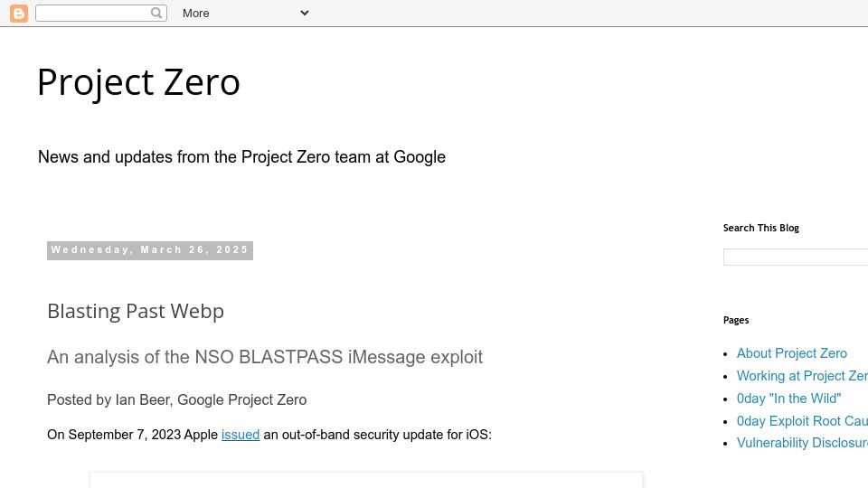Screen dimensions: 868x488
Task: Open the Blasting Past Webp post title
Action: coord(136,311)
